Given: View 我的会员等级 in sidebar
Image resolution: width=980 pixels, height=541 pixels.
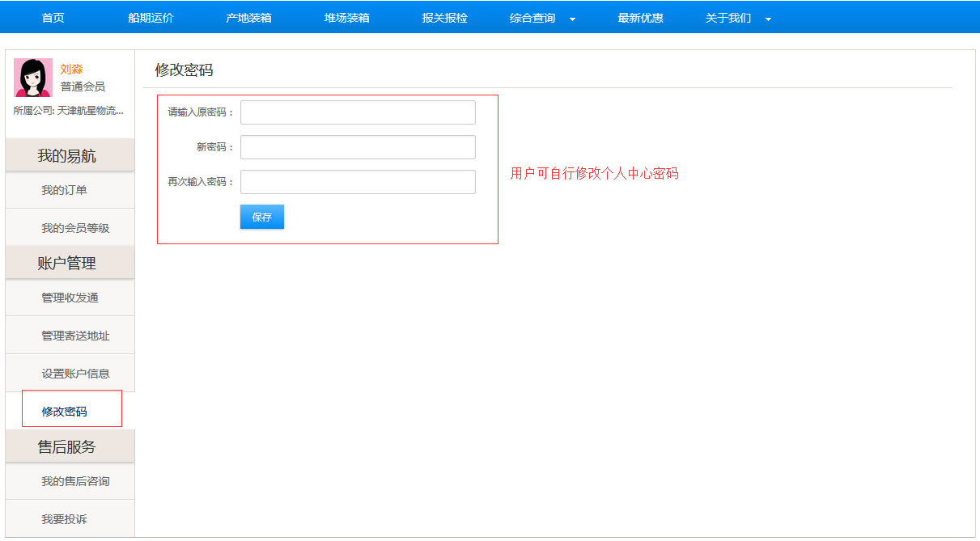Looking at the screenshot, I should tap(75, 228).
